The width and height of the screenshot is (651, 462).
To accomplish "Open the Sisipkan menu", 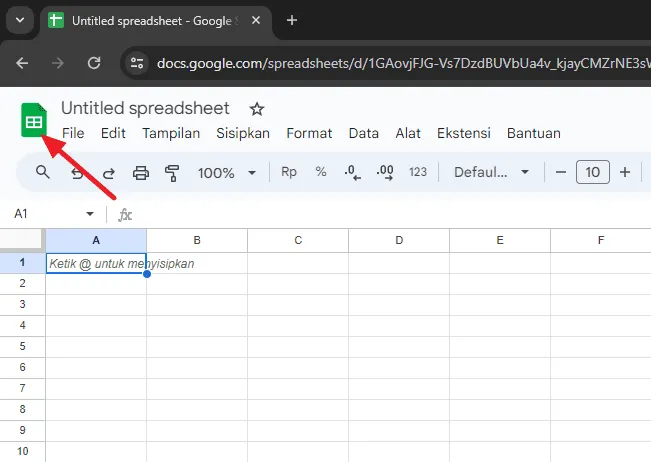I will click(x=243, y=133).
